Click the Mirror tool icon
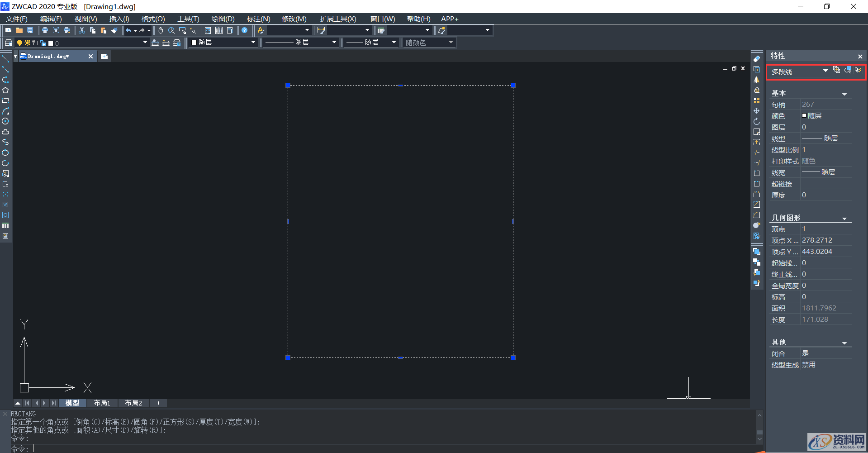 (757, 80)
